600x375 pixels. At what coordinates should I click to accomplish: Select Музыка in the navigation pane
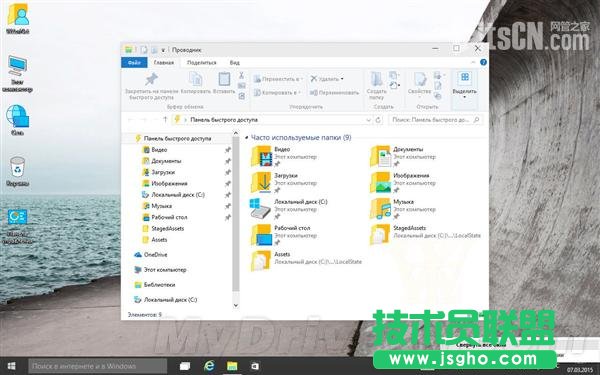[161, 206]
